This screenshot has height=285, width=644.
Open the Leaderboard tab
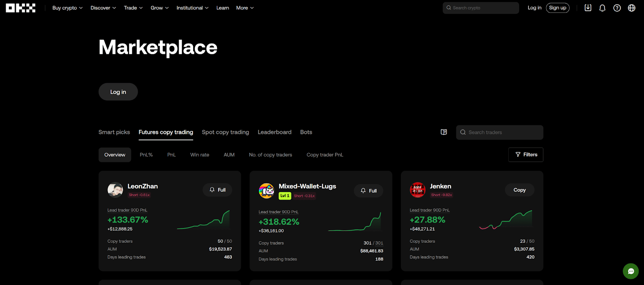point(275,132)
